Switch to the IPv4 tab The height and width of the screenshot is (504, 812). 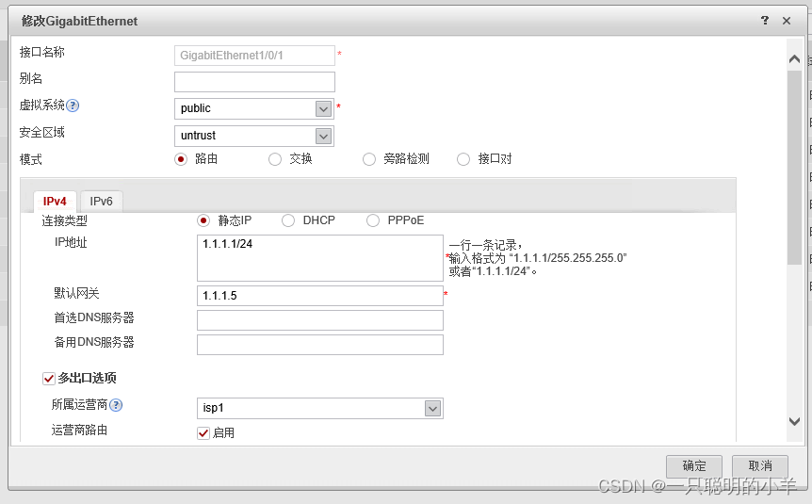click(55, 202)
